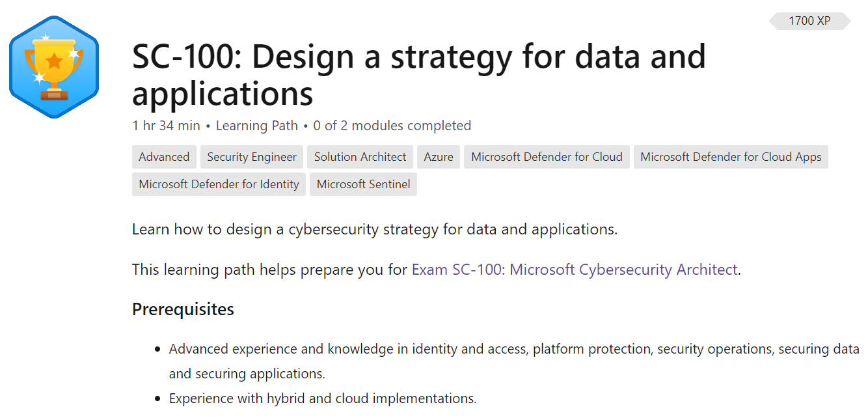
Task: Click the 1 hr 34 min duration text
Action: (166, 126)
